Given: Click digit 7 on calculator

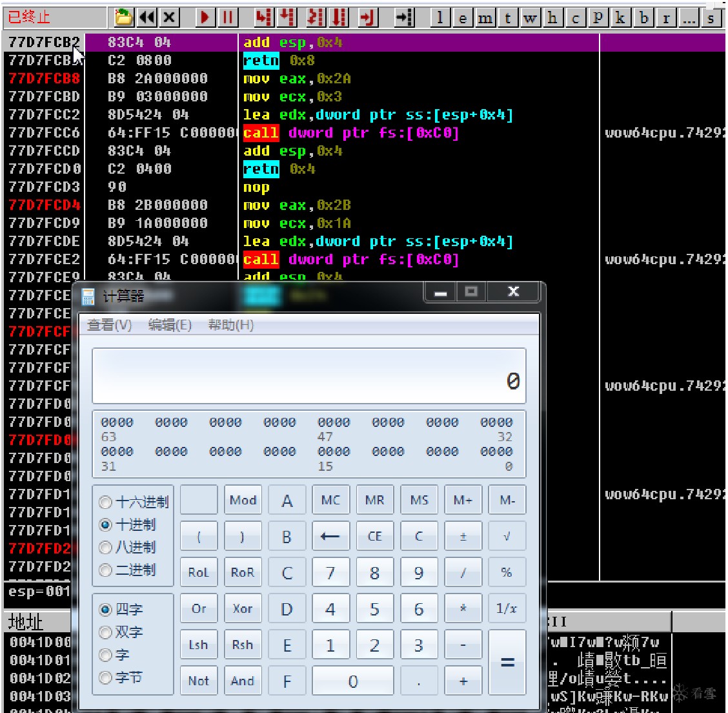Looking at the screenshot, I should click(330, 572).
